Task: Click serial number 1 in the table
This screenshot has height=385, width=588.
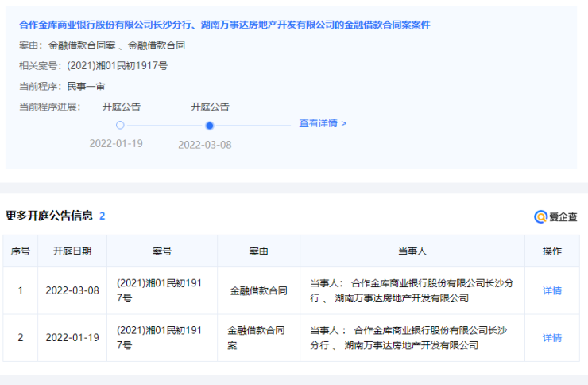Action: 20,291
